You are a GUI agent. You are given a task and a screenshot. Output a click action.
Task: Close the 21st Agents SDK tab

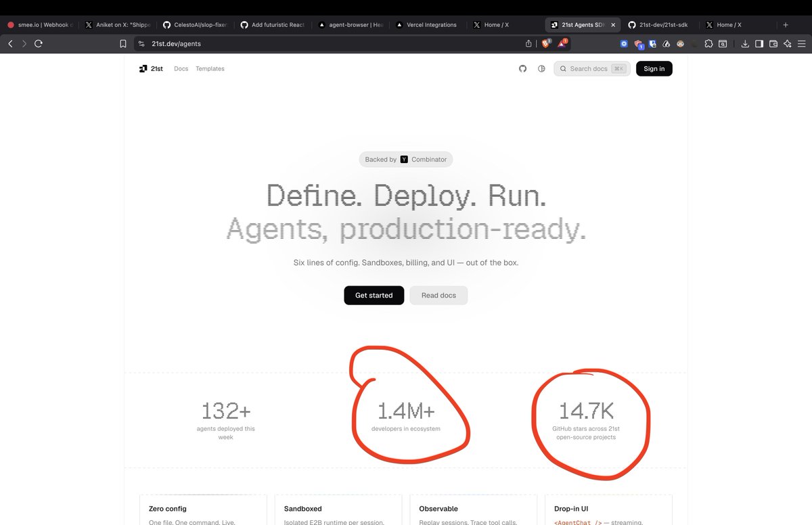pyautogui.click(x=613, y=25)
